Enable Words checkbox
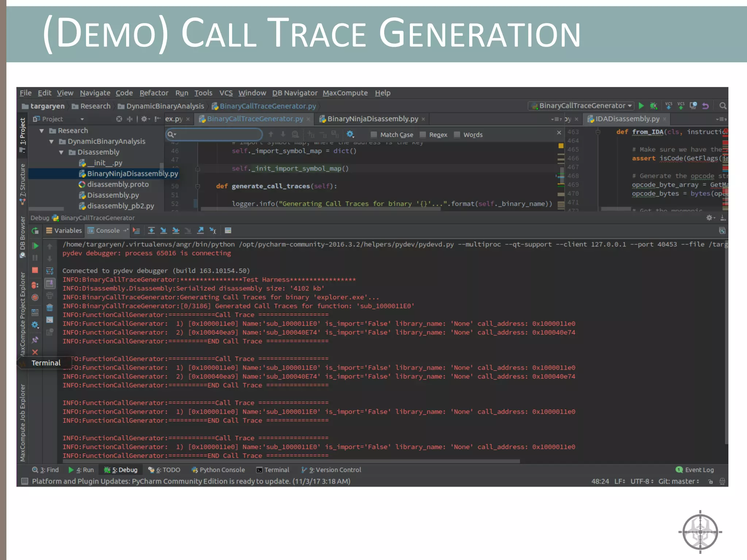The image size is (747, 560). (x=457, y=135)
